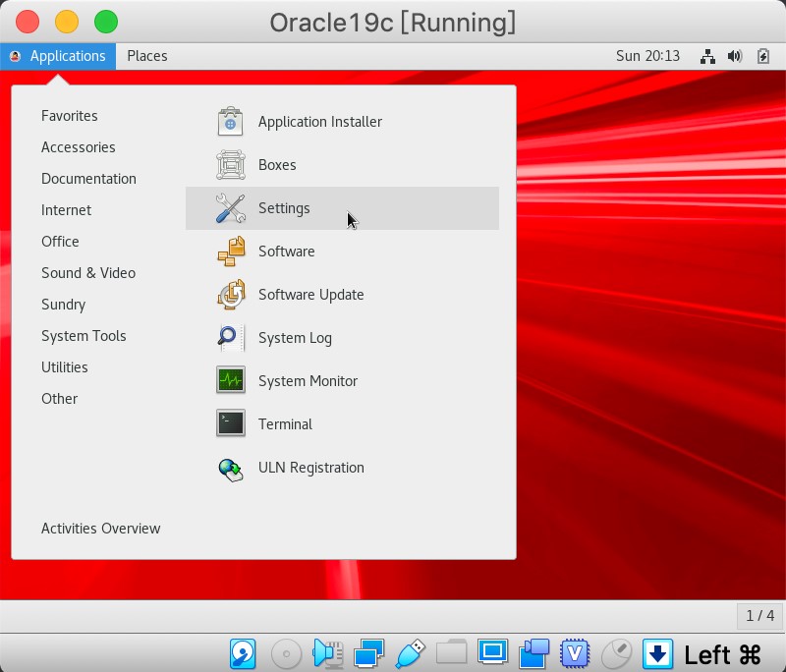Choose the Office category
This screenshot has height=672, width=786.
(60, 242)
